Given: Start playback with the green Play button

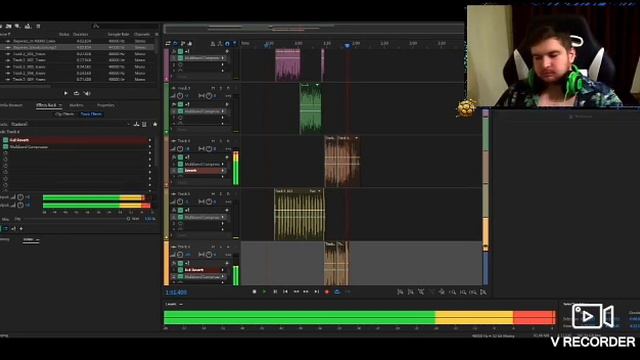Looking at the screenshot, I should tap(264, 292).
